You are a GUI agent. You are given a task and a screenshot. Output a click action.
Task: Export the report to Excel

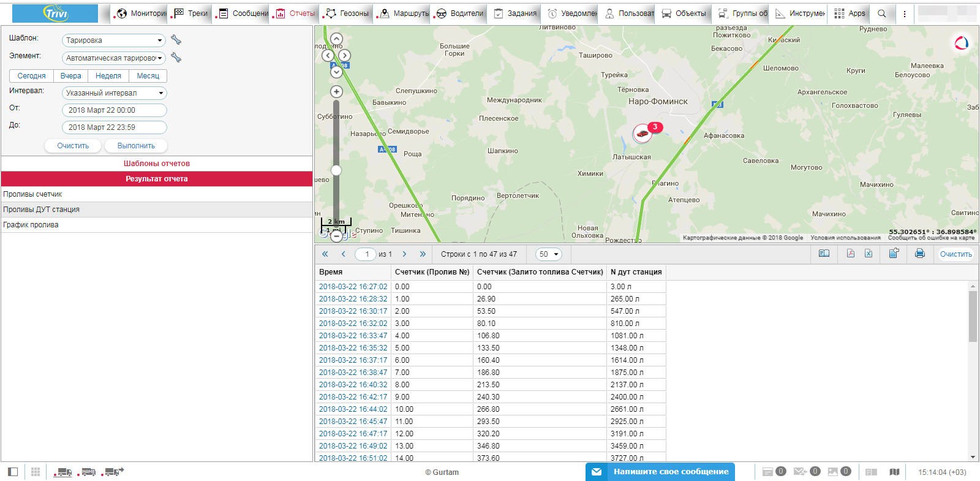coord(869,254)
